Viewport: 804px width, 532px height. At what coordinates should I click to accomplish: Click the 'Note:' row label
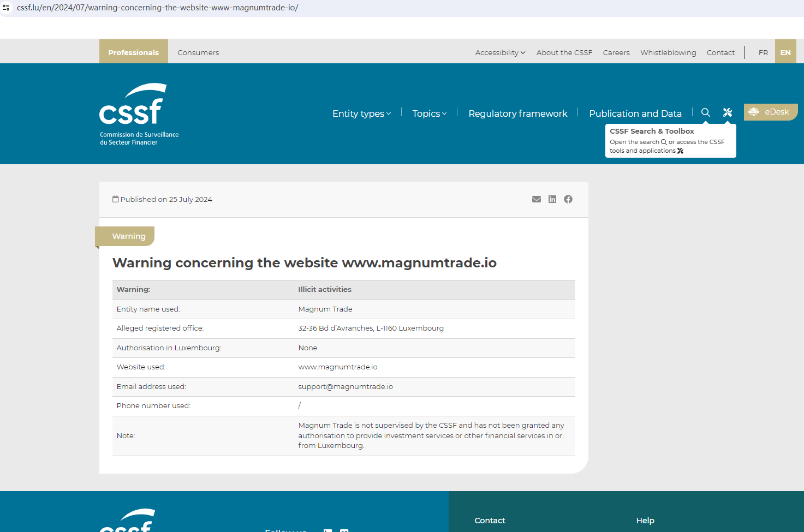126,435
